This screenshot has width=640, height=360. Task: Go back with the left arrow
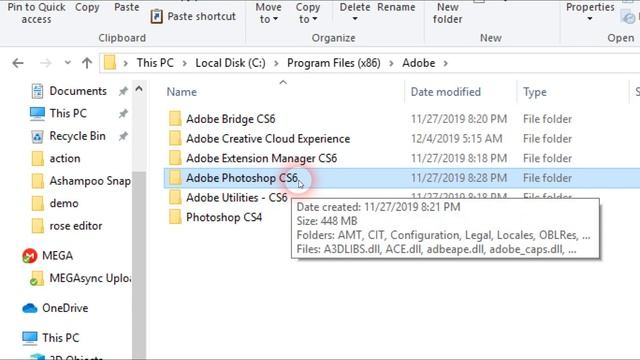[18, 63]
